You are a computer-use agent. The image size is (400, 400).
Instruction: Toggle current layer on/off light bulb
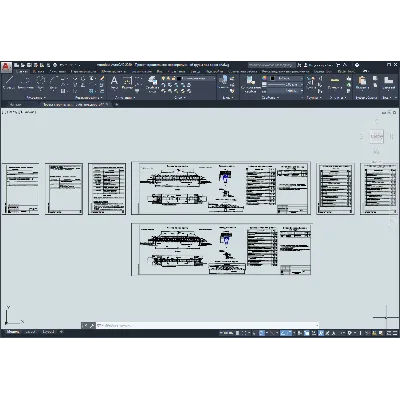point(164,78)
